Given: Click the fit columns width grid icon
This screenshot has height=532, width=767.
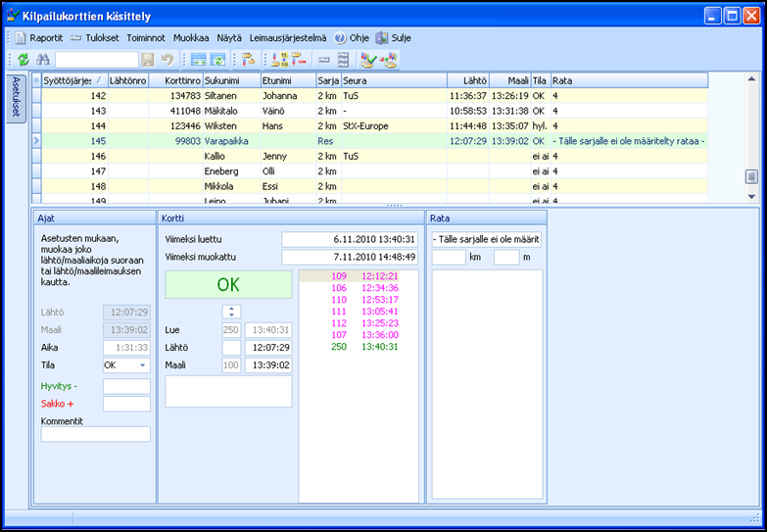Looking at the screenshot, I should pyautogui.click(x=198, y=60).
